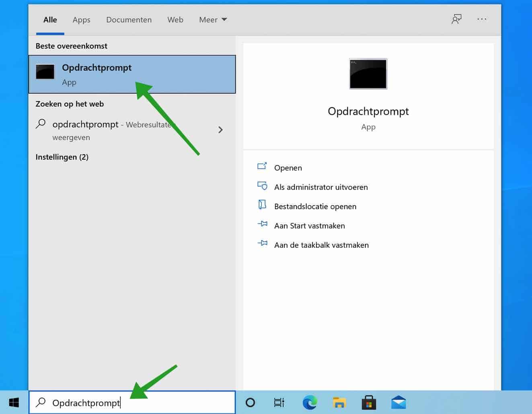
Task: Click the Openen window icon
Action: tap(262, 166)
